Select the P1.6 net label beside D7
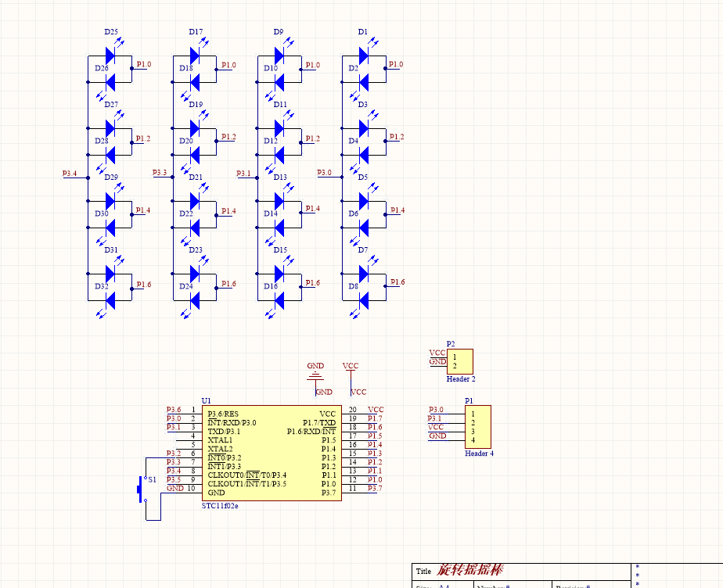Viewport: 723px width, 588px height. (397, 282)
